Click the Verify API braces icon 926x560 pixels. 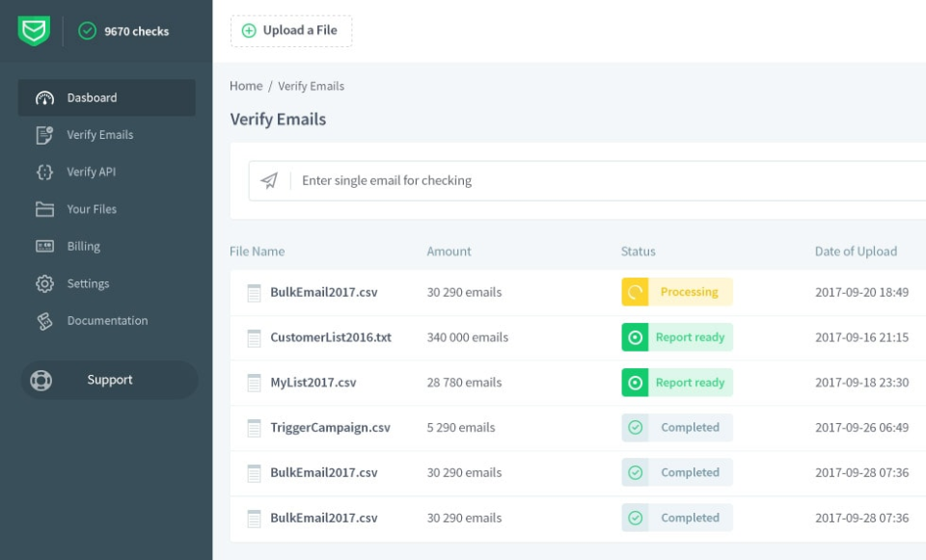click(x=44, y=173)
